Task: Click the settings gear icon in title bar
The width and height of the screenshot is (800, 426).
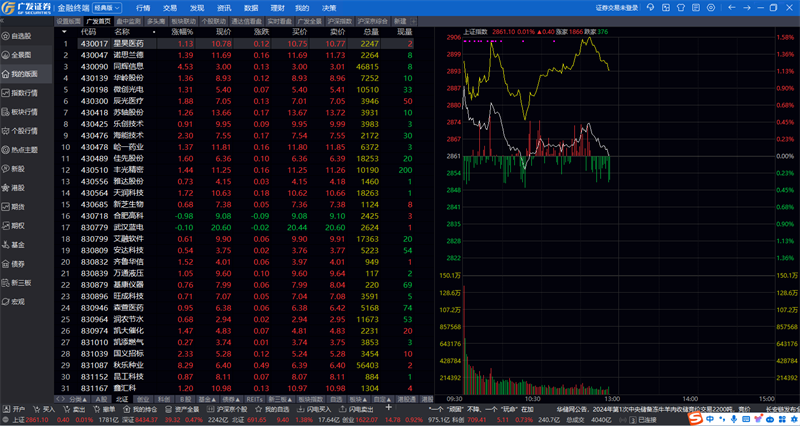Action: point(711,8)
